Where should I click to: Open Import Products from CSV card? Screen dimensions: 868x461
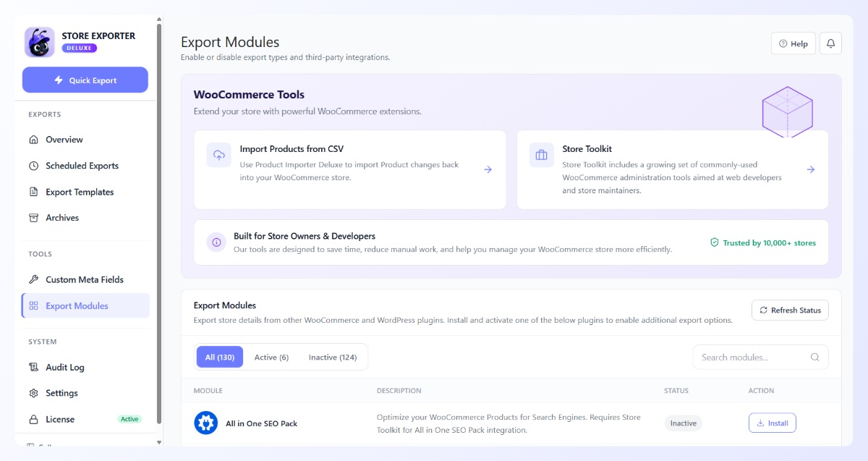[x=350, y=169]
